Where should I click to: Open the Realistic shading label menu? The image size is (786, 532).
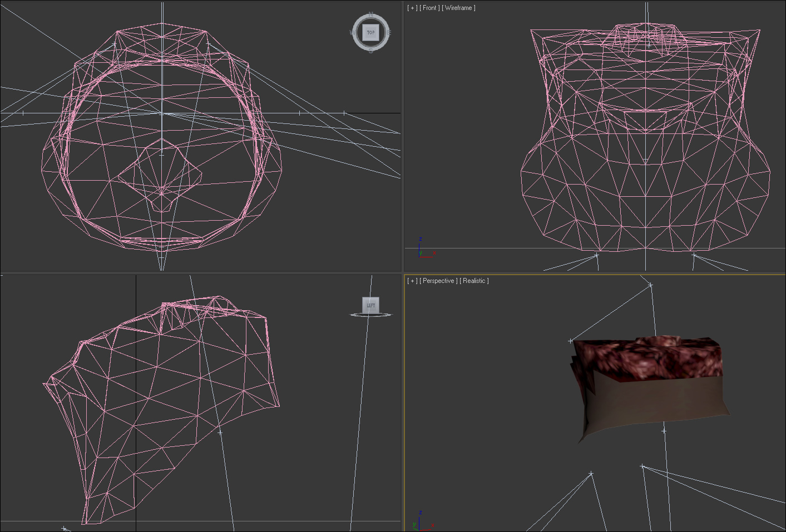tap(474, 281)
